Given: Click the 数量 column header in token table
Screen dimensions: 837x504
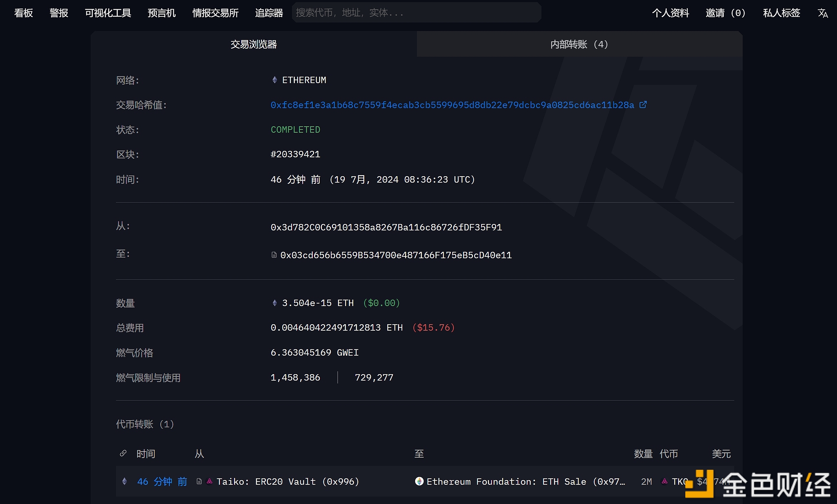Looking at the screenshot, I should click(643, 453).
